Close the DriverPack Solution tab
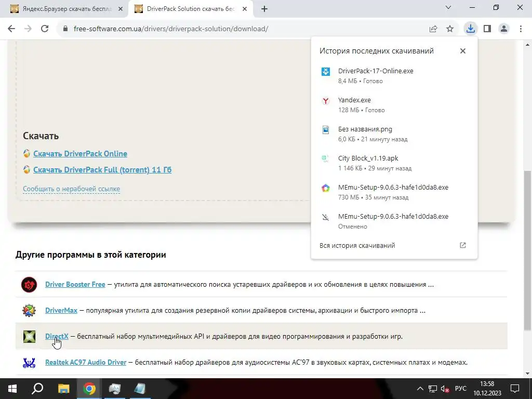Viewport: 532px width, 399px height. coord(245,9)
